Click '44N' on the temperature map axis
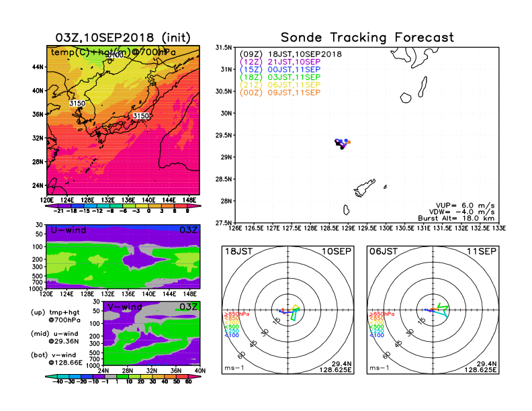 click(x=38, y=67)
